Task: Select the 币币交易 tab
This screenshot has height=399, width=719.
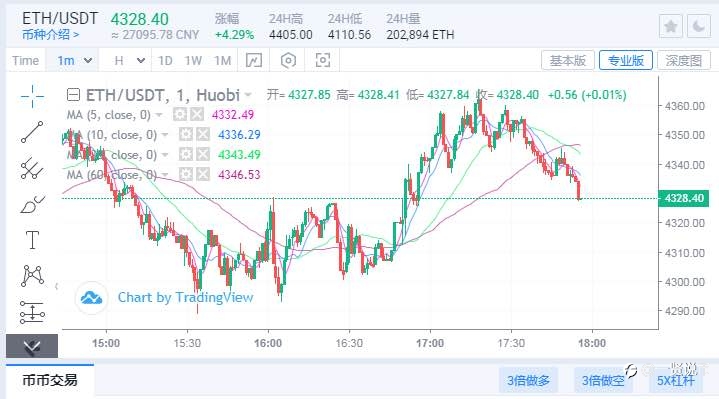Action: point(50,380)
